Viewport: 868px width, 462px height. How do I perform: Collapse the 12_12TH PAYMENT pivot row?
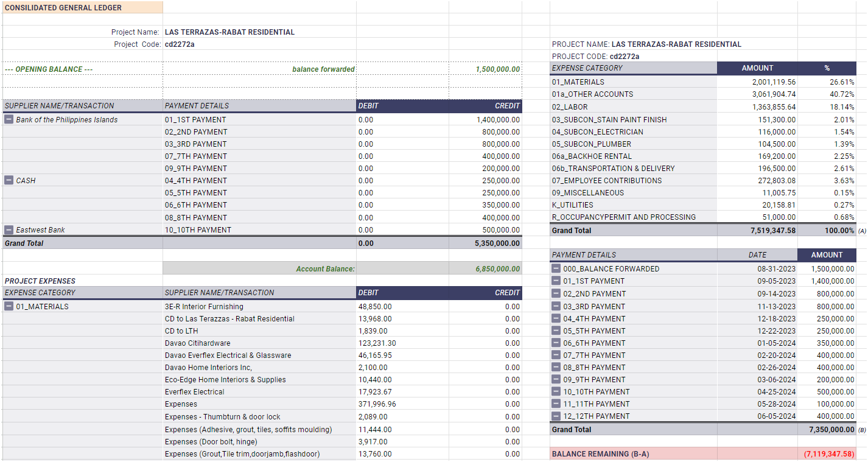point(556,416)
